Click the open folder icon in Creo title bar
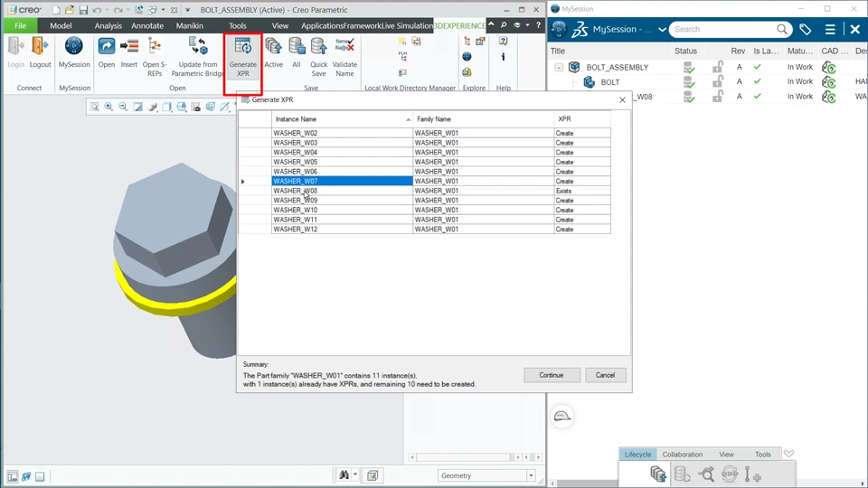The image size is (868, 488). 70,10
